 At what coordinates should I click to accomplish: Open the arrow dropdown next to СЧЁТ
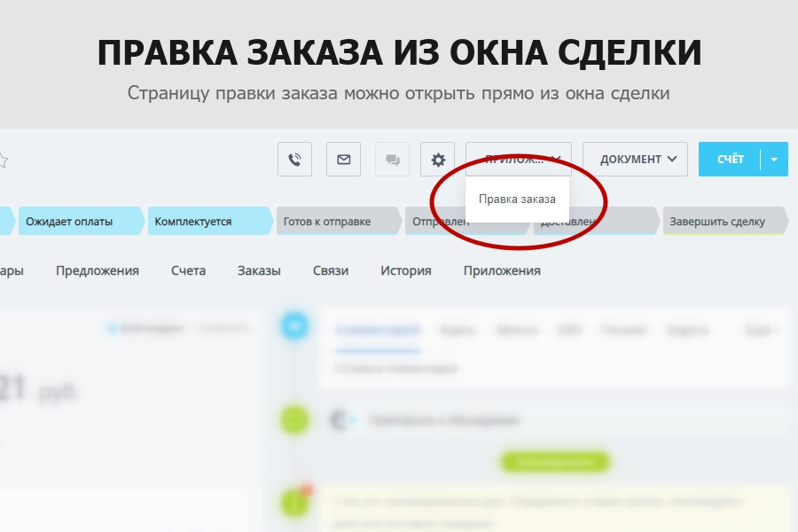[772, 159]
